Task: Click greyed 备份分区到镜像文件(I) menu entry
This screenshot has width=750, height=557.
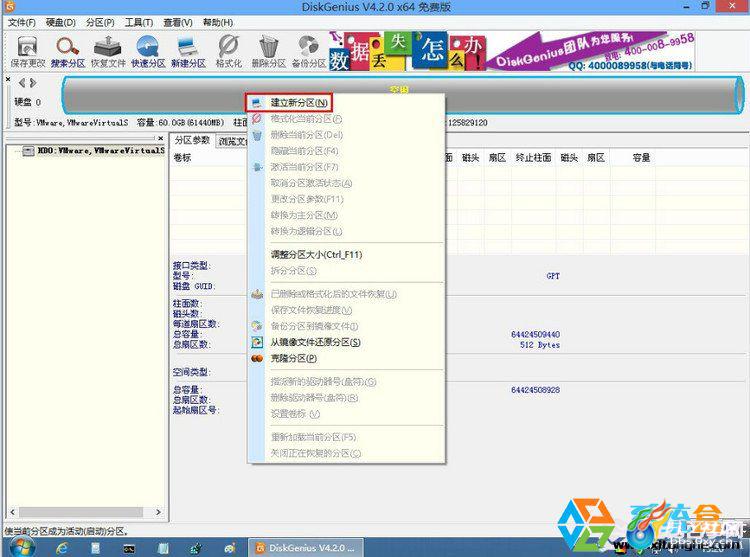Action: (347, 326)
